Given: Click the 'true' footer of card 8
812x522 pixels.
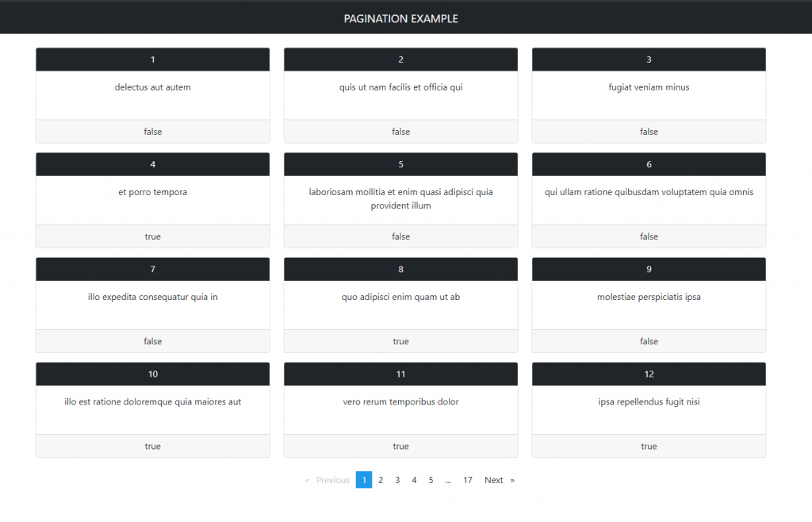Looking at the screenshot, I should click(400, 341).
